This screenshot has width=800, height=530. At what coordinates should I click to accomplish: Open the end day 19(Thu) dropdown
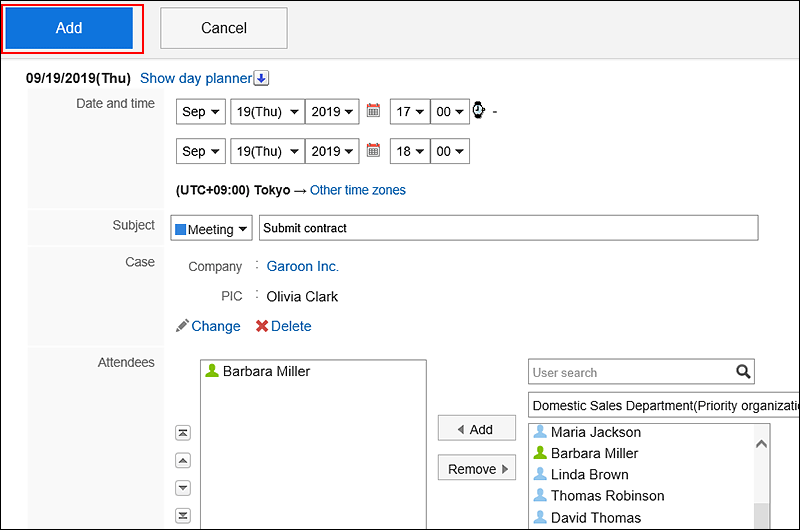(267, 151)
